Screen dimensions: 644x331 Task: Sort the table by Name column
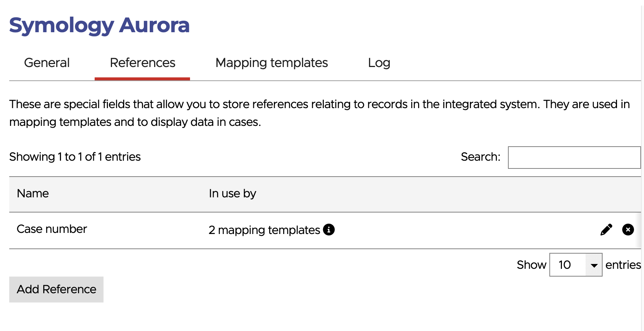[33, 194]
